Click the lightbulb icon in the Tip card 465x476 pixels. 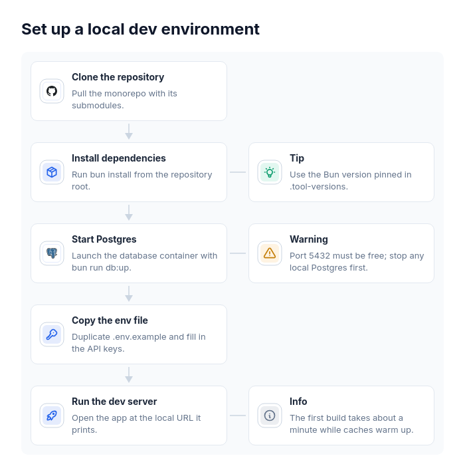click(270, 172)
